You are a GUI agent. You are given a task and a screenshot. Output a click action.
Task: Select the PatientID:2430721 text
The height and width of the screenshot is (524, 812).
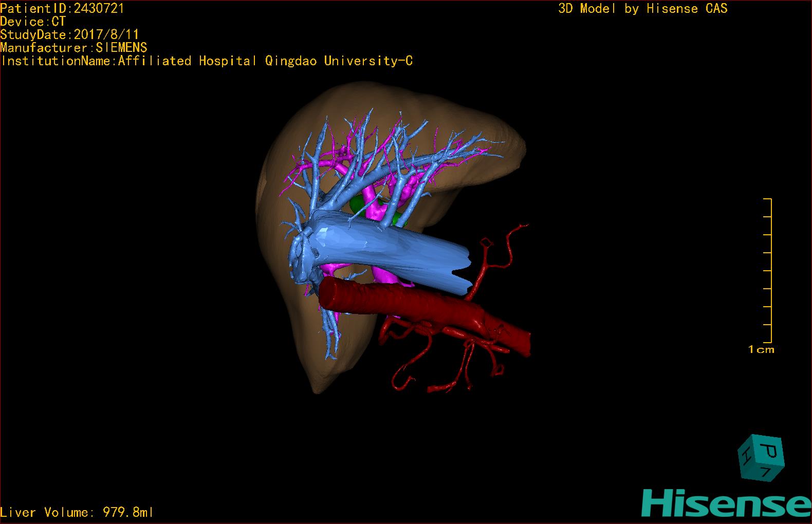(x=62, y=8)
